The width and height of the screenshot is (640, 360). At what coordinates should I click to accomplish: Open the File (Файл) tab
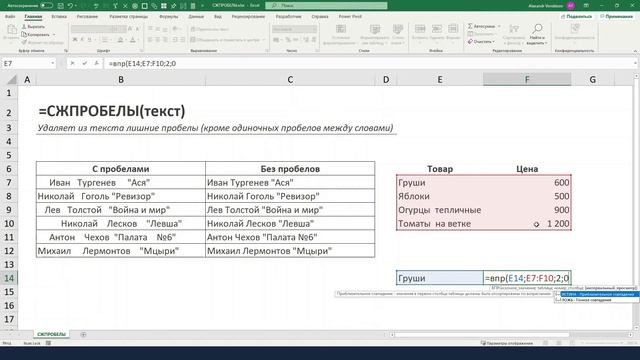(x=10, y=17)
